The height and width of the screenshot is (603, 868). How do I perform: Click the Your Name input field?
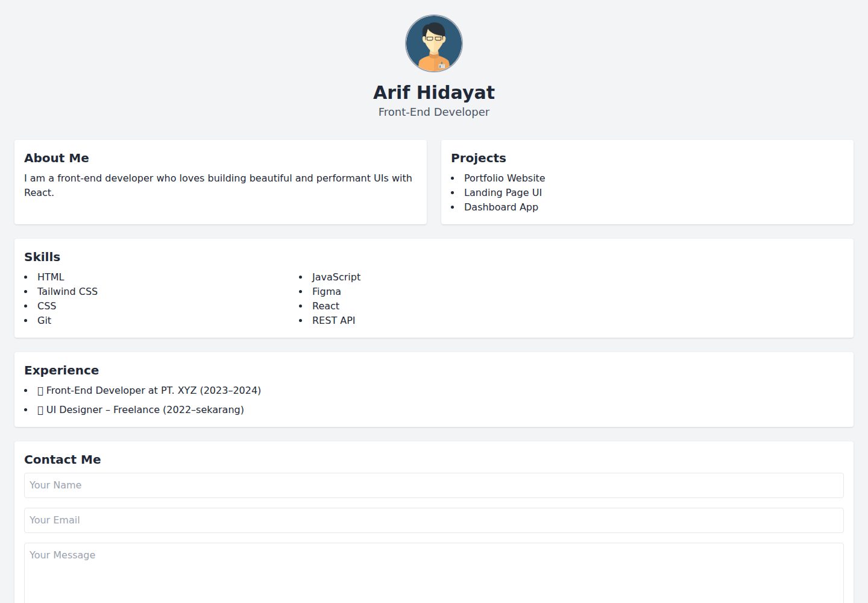[x=434, y=485]
